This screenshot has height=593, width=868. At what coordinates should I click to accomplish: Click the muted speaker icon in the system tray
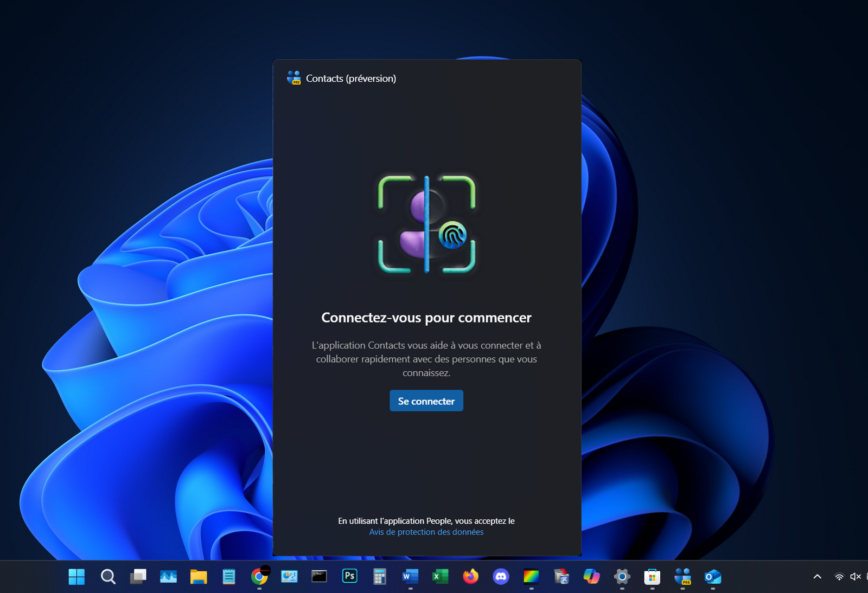pyautogui.click(x=856, y=577)
